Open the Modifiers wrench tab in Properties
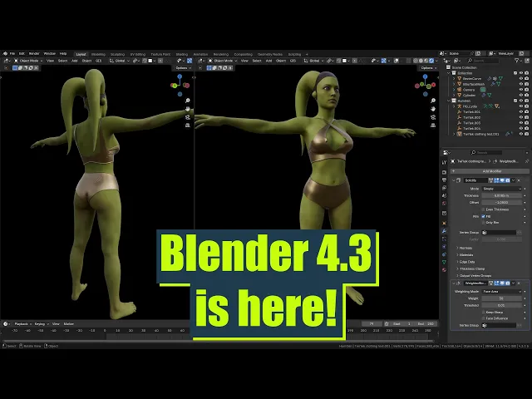532x399 pixels. pyautogui.click(x=444, y=231)
